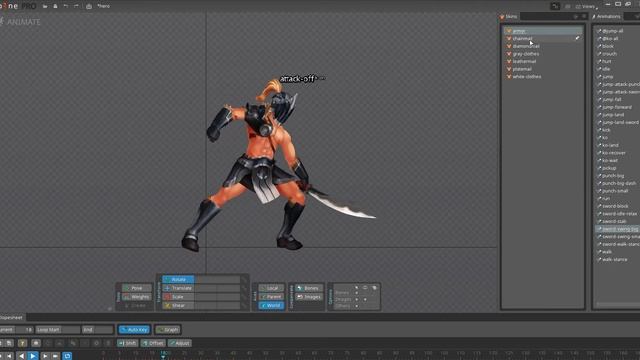Select the World axes option
This screenshot has height=360, width=640.
coord(271,305)
